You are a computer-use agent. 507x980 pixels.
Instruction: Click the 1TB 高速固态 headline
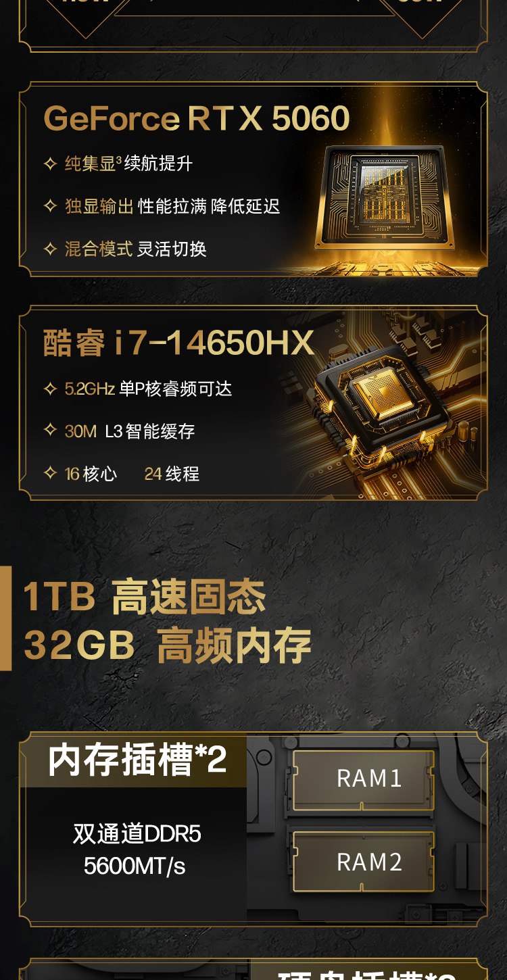145,597
